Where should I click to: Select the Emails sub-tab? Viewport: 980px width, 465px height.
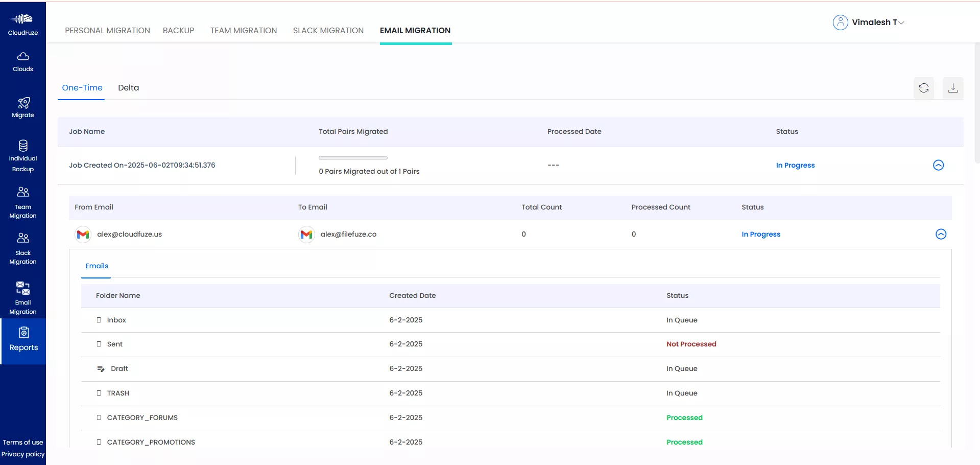[97, 266]
